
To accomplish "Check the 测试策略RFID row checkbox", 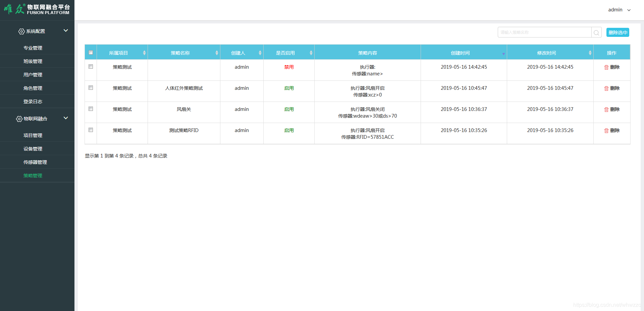I will [91, 130].
